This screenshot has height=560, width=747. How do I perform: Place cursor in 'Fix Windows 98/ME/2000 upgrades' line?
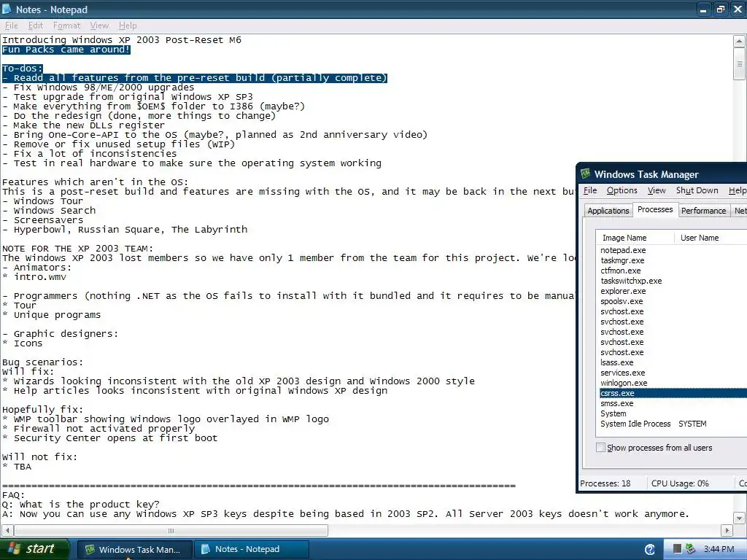click(98, 87)
